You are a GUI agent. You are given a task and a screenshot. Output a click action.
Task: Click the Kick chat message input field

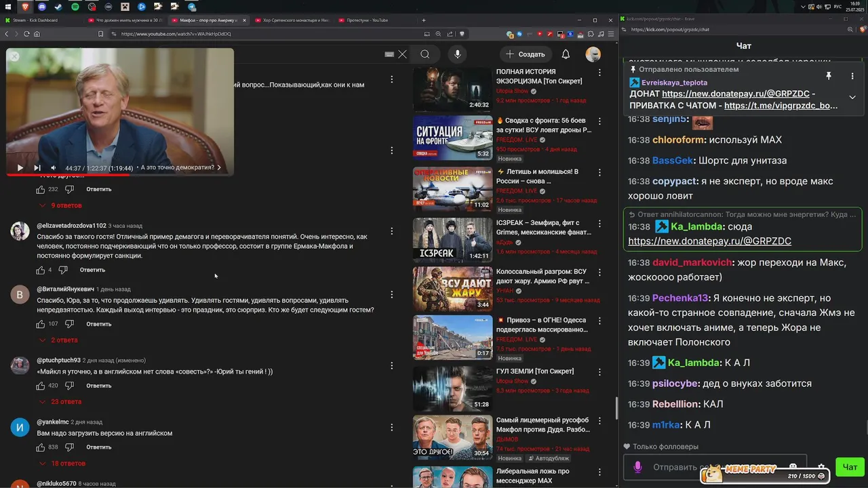(715, 467)
